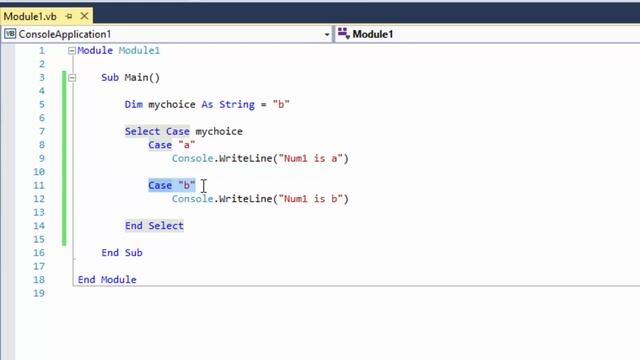The width and height of the screenshot is (640, 360).
Task: Click the End Select statement
Action: point(154,226)
